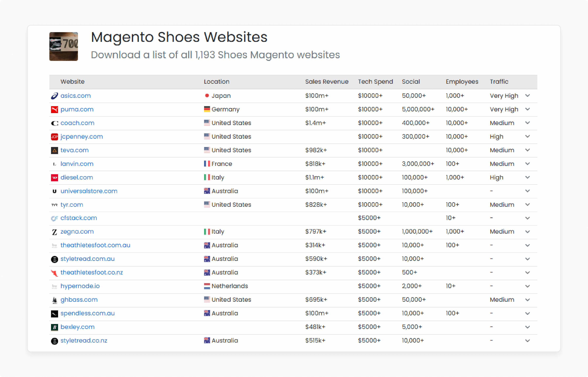Screen dimensions: 588x377
Task: Click the United States flag in coach.com row
Action: pos(207,123)
